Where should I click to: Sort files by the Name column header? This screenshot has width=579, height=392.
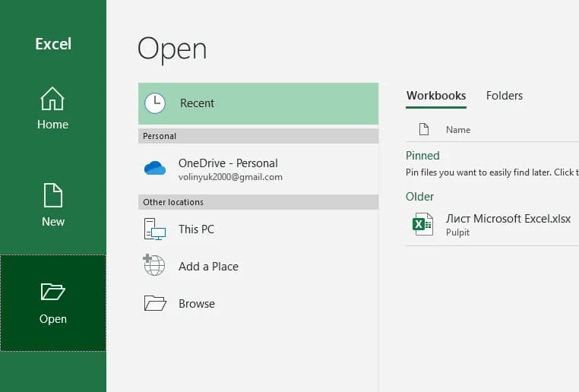[x=458, y=130]
